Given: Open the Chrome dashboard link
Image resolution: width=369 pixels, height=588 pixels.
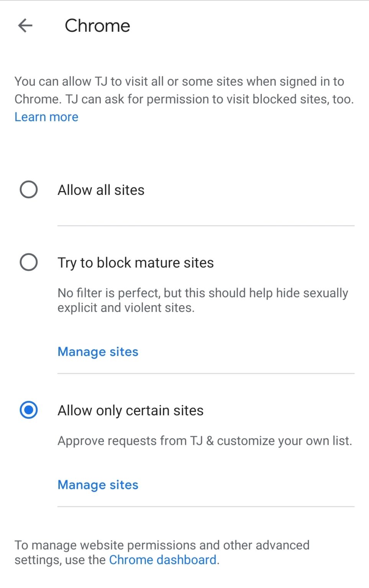Looking at the screenshot, I should [x=162, y=559].
